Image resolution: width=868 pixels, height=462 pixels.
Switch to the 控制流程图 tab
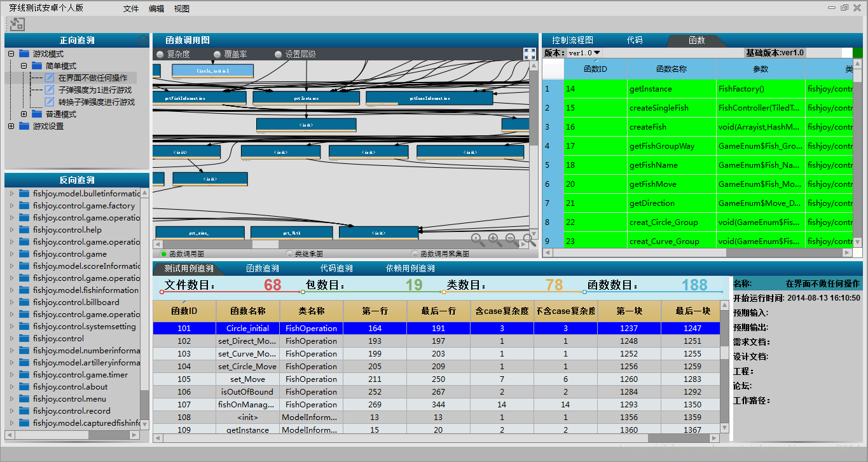572,40
